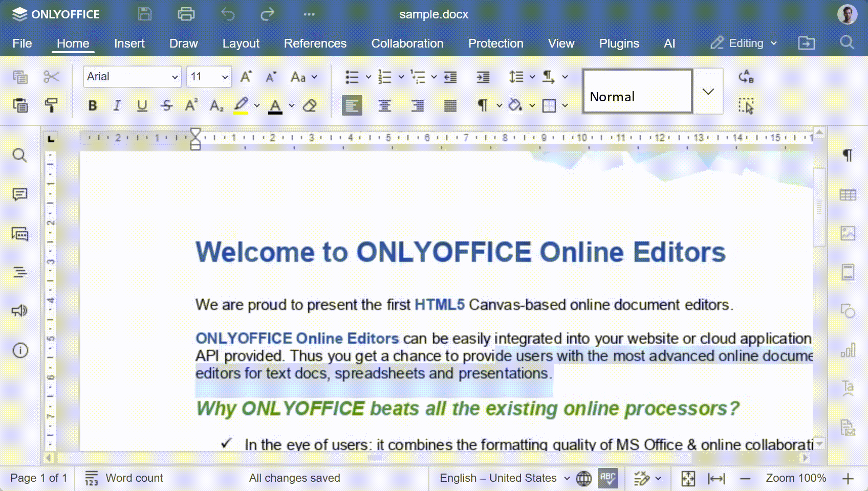Viewport: 868px width, 491px height.
Task: Open chart settings in the right sidebar
Action: [848, 350]
